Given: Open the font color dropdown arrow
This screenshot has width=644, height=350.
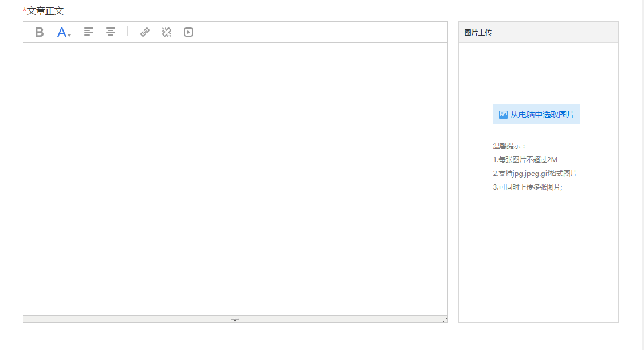Looking at the screenshot, I should [70, 35].
